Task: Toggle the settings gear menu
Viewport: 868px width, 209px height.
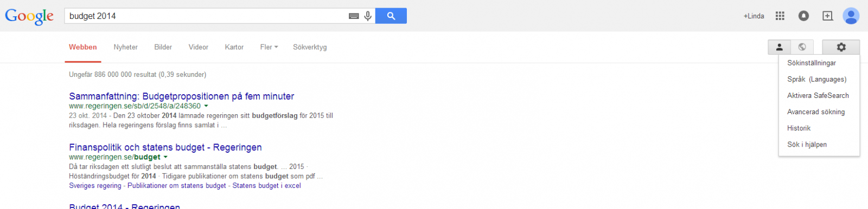Action: tap(841, 47)
